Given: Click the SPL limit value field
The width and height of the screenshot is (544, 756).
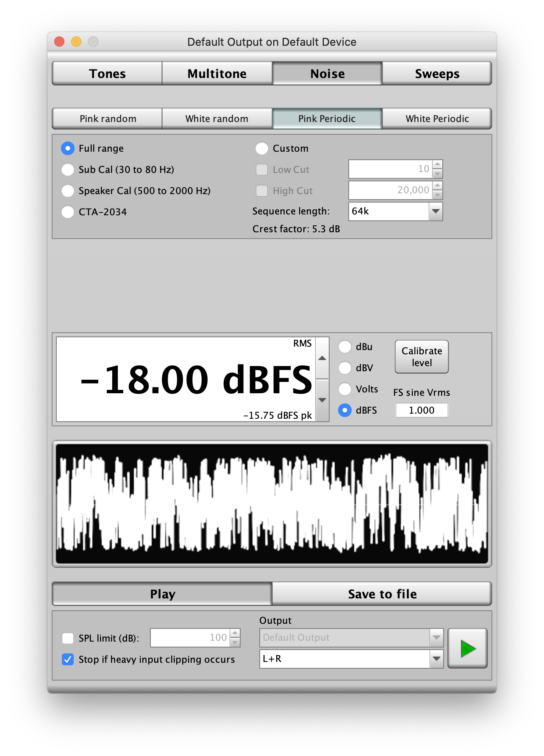Looking at the screenshot, I should click(190, 638).
